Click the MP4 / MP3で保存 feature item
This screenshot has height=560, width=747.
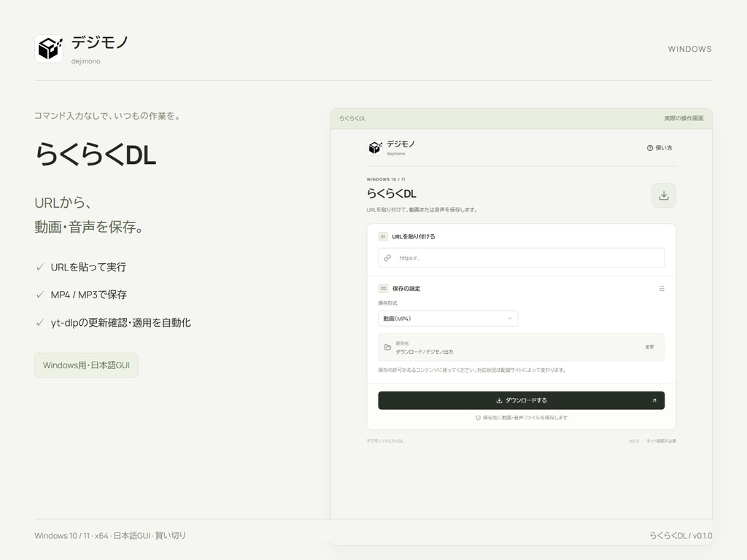(82, 295)
